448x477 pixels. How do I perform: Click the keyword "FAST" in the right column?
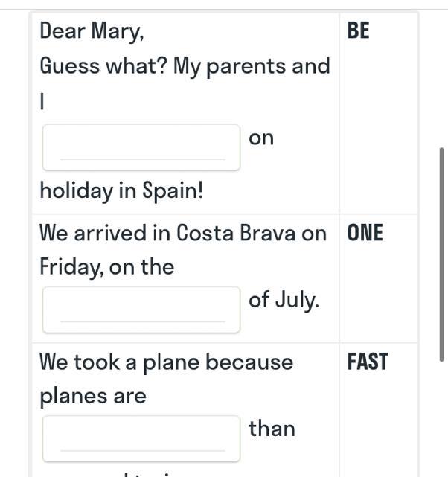tap(367, 362)
